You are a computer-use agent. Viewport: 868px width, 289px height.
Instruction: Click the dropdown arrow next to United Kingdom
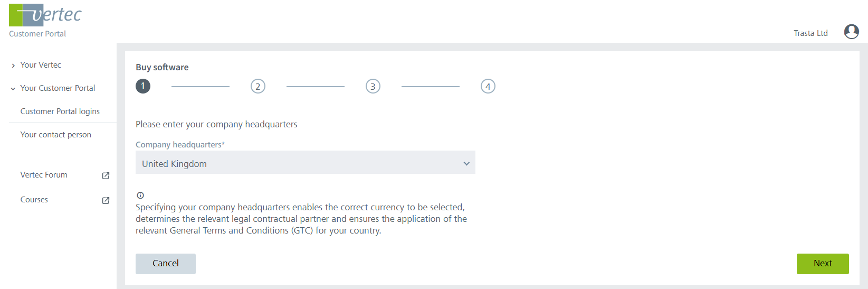coord(466,164)
